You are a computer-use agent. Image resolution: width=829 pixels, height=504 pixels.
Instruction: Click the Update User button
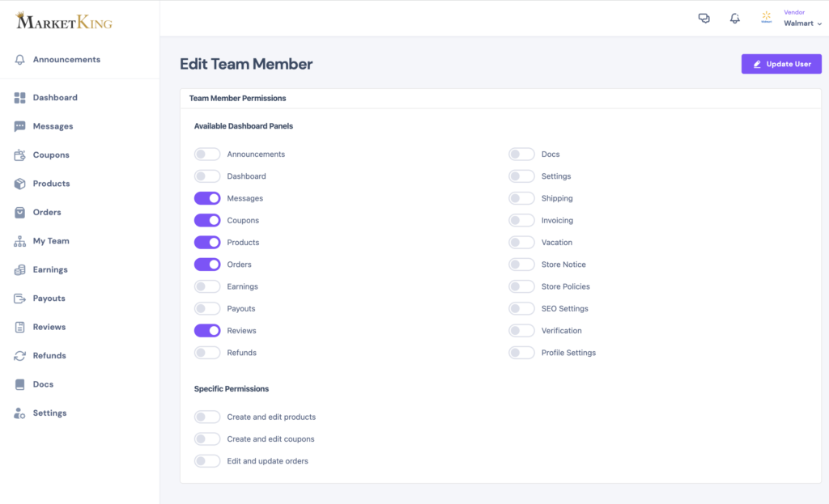point(781,64)
